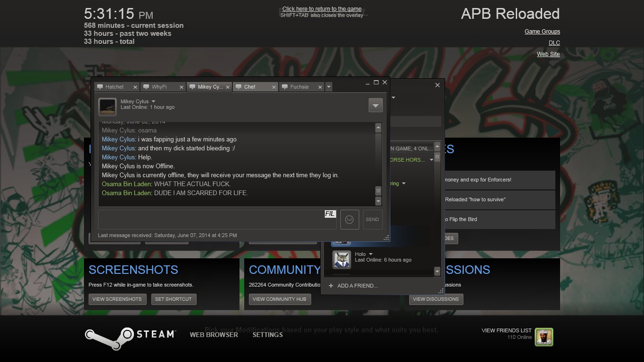
Task: Click the 'Mikey Cylus: Help.' chat line
Action: click(x=127, y=157)
